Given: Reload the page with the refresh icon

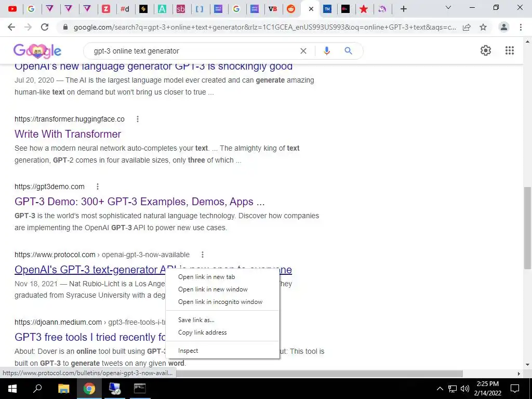Looking at the screenshot, I should click(45, 27).
